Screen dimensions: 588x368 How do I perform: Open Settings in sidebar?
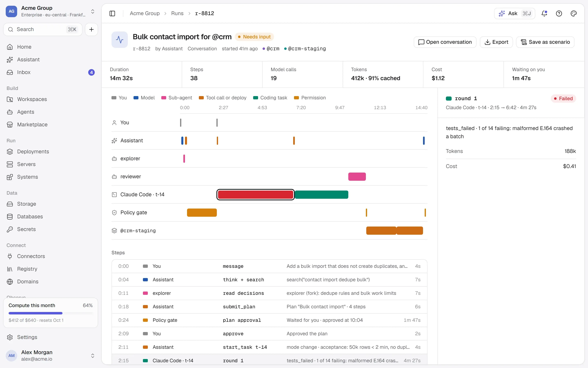(x=51, y=337)
